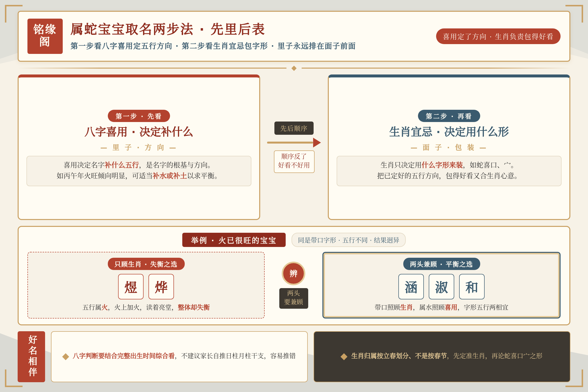
Task: Click the heading 生肖宜忌 · 决定用什么形
Action: click(449, 132)
